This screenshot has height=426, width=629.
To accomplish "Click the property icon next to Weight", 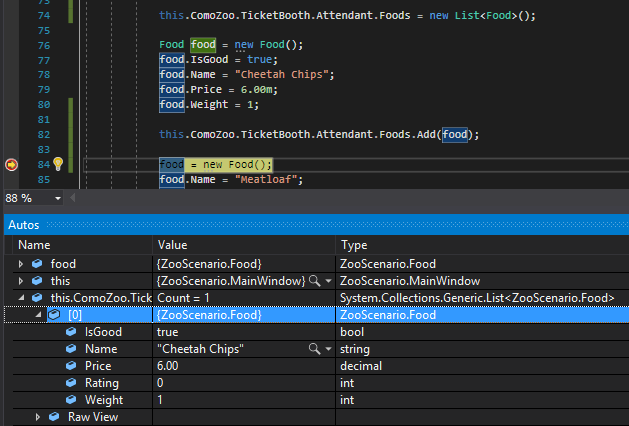I will (71, 400).
